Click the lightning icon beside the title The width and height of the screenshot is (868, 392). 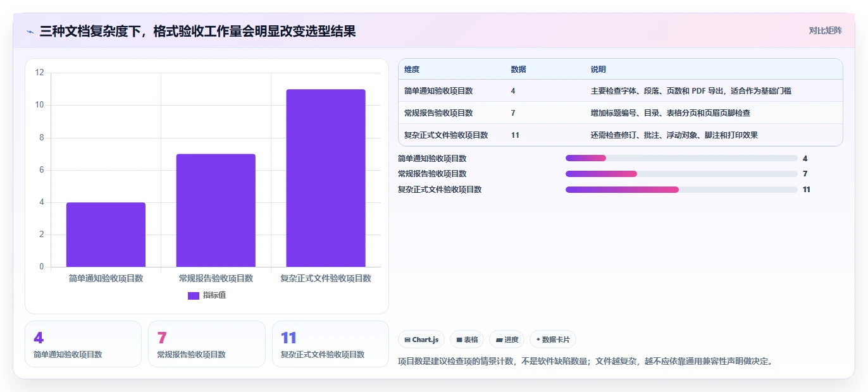[x=30, y=31]
